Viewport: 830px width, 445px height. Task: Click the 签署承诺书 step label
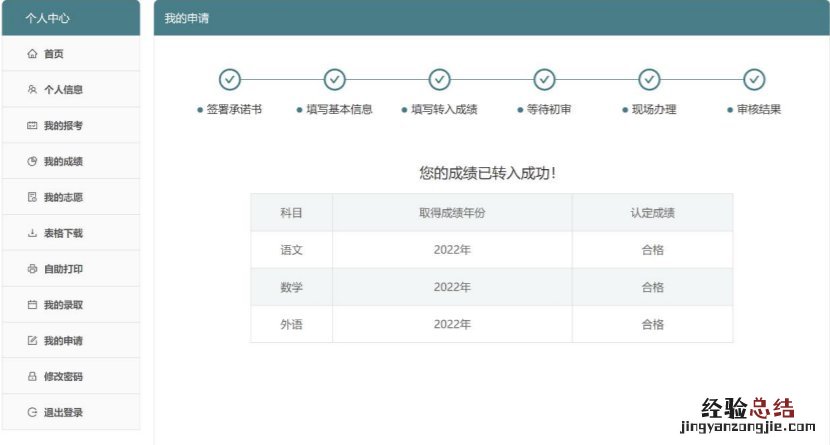tap(234, 110)
